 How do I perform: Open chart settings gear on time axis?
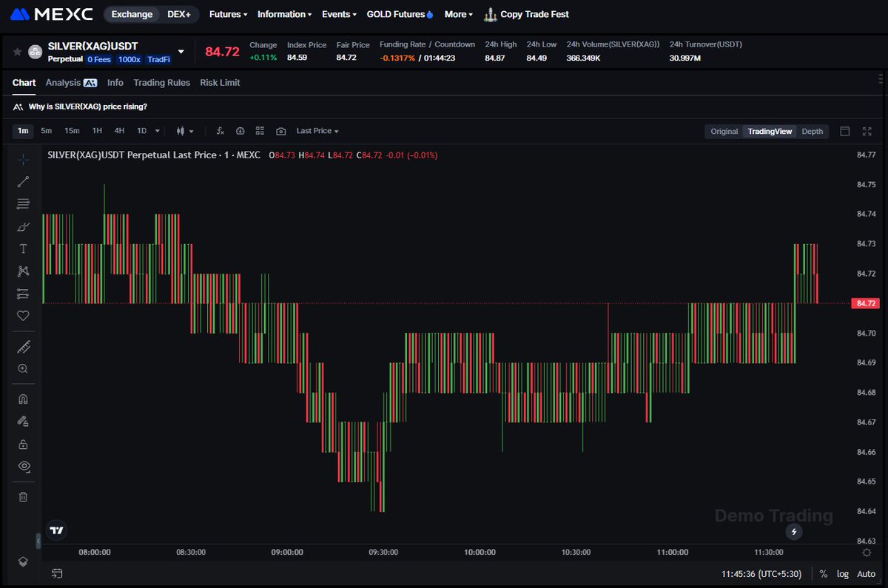pos(867,552)
